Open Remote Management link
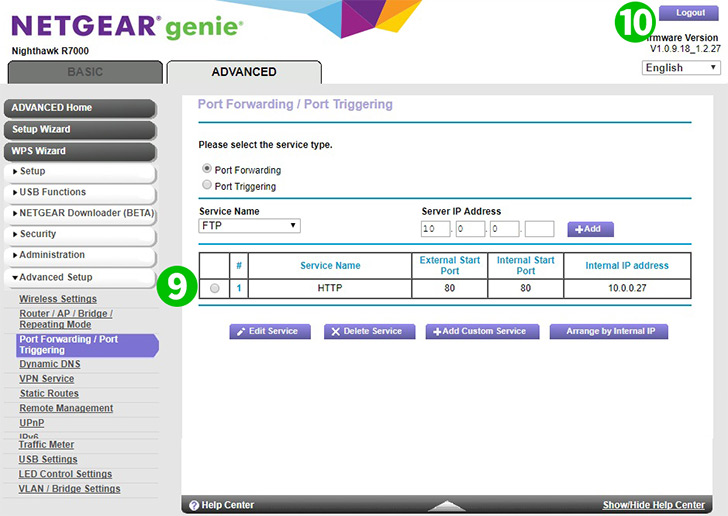728x516 pixels. 66,408
